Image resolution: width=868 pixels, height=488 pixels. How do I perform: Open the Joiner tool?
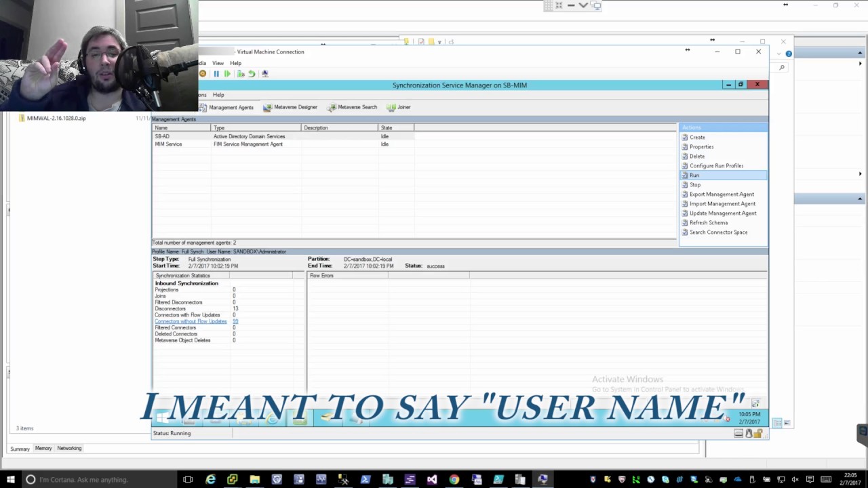399,107
